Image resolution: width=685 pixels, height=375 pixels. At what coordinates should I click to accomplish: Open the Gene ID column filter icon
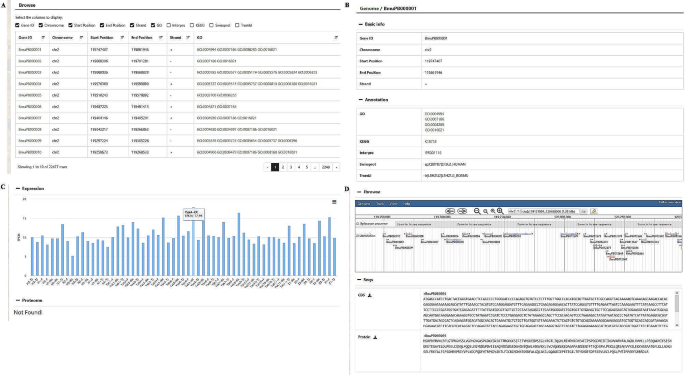tap(43, 38)
